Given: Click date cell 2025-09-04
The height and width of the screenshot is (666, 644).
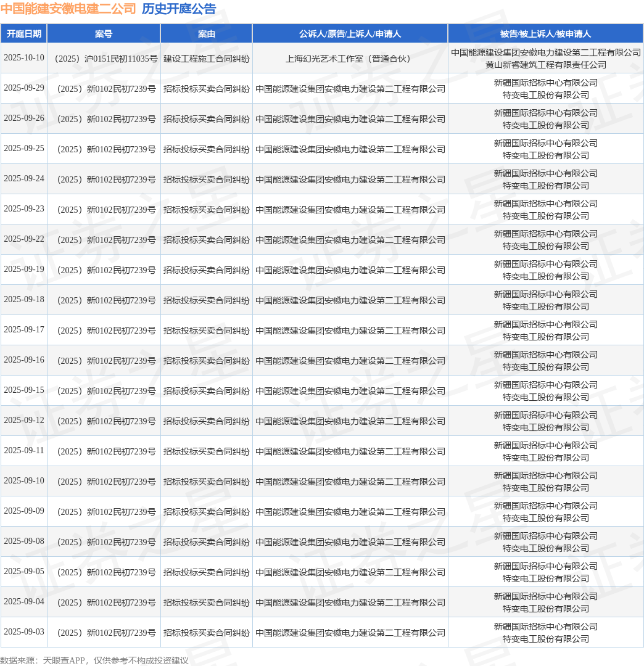Looking at the screenshot, I should pyautogui.click(x=24, y=601).
